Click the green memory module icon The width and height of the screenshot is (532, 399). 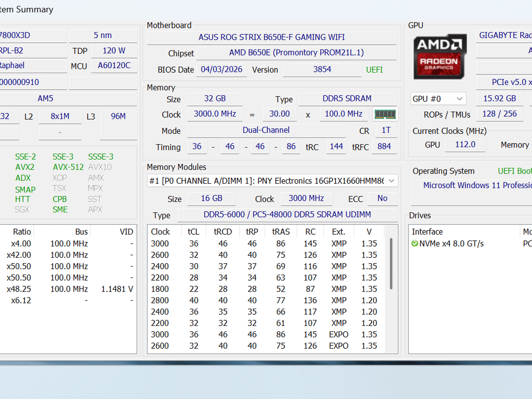click(385, 114)
